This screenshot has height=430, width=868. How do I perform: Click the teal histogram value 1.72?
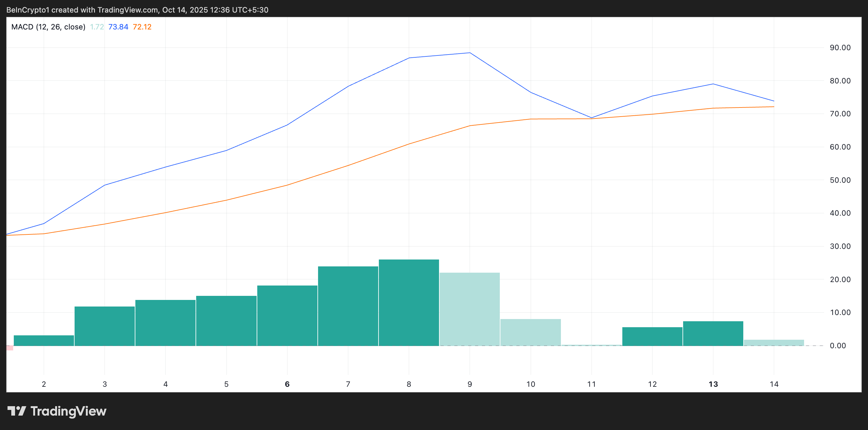click(x=97, y=27)
